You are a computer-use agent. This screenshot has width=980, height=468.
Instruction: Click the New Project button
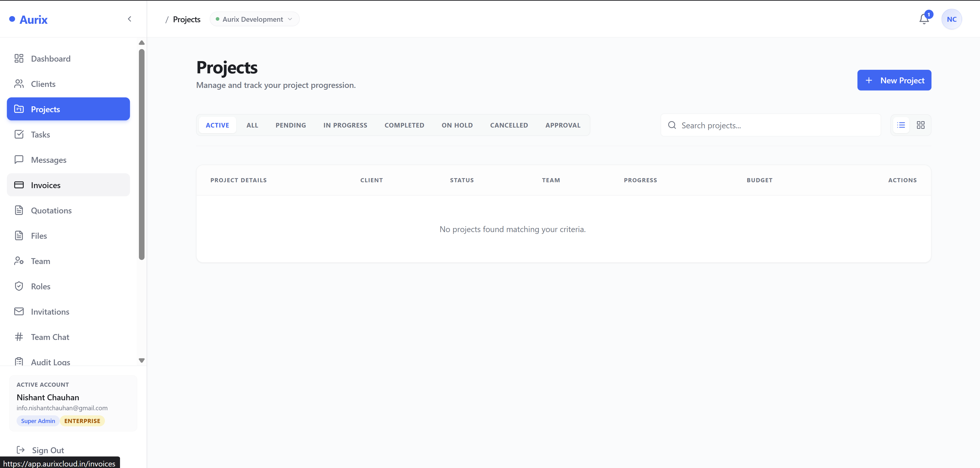tap(894, 80)
